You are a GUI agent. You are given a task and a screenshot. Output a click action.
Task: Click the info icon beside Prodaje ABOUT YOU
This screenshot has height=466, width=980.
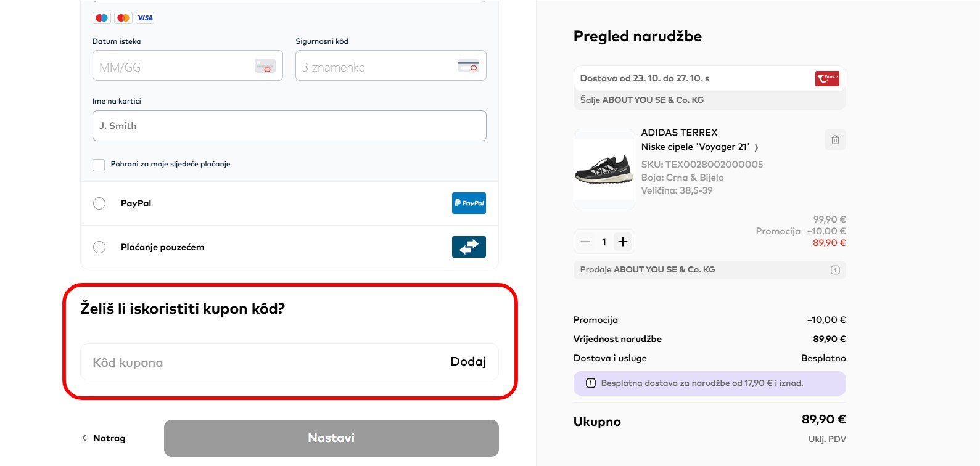tap(835, 270)
